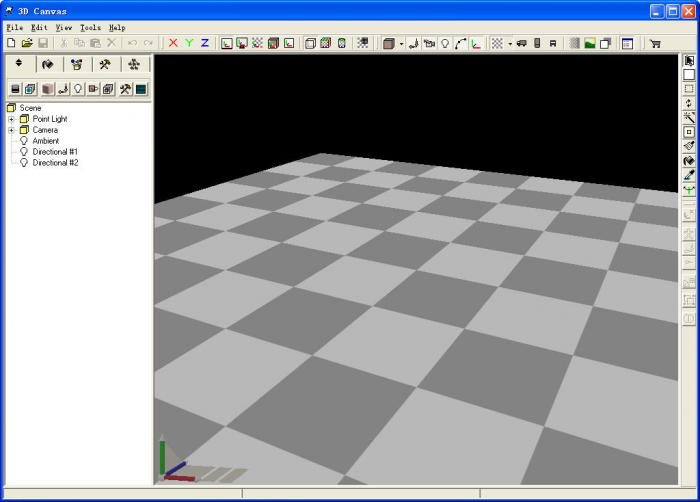Select the up-down arrows panel tab

[x=19, y=63]
